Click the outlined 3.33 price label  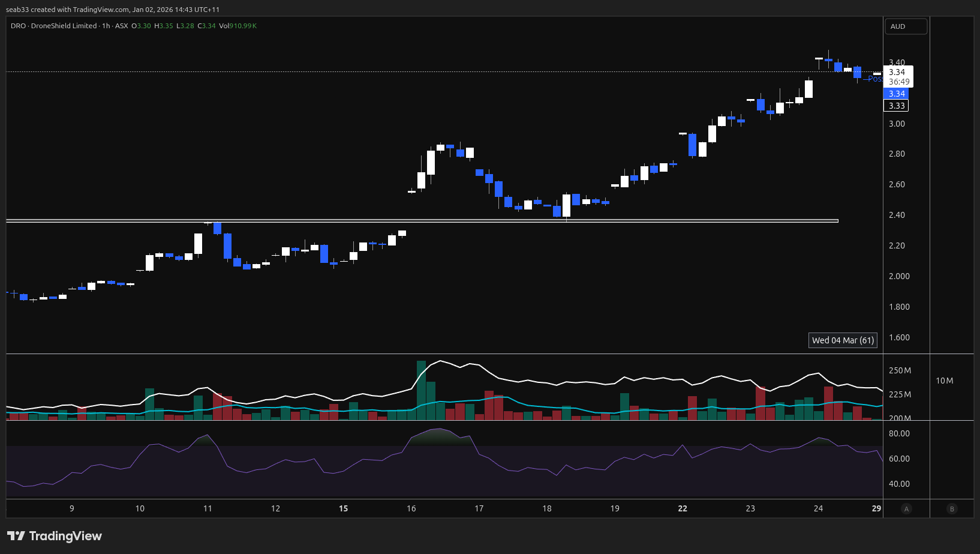(x=896, y=106)
